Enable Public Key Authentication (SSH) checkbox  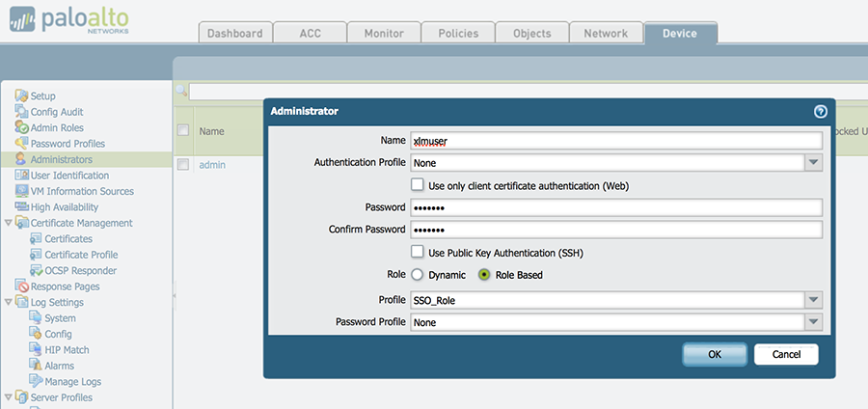click(418, 253)
